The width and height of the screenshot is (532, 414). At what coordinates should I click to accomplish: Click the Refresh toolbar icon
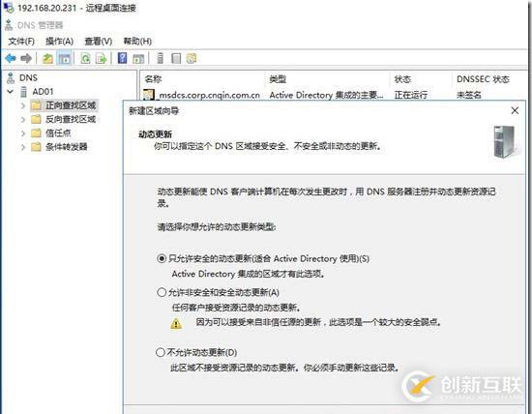[85, 58]
